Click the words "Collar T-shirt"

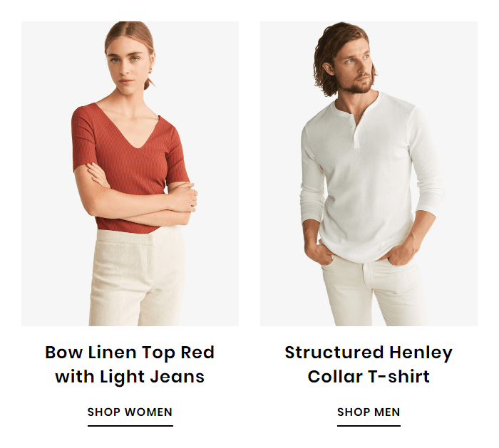click(369, 377)
